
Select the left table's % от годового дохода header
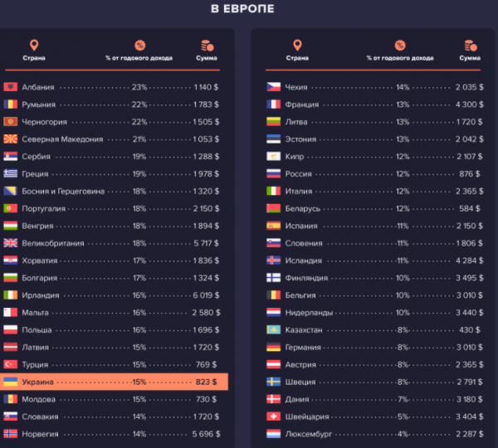point(139,59)
